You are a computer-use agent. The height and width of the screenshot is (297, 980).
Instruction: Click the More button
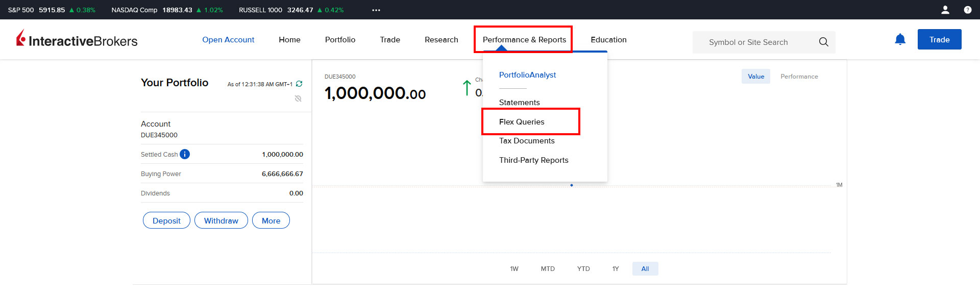point(271,220)
